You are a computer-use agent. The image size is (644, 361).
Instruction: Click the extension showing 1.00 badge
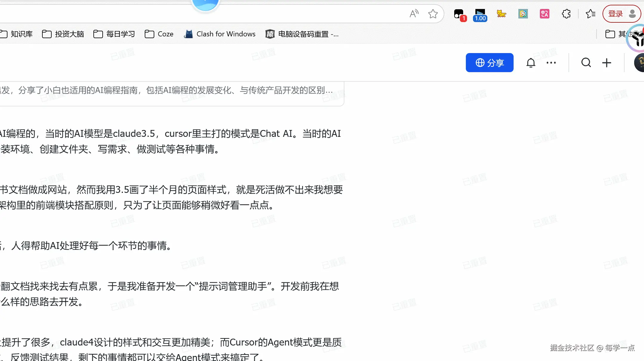[x=480, y=14]
